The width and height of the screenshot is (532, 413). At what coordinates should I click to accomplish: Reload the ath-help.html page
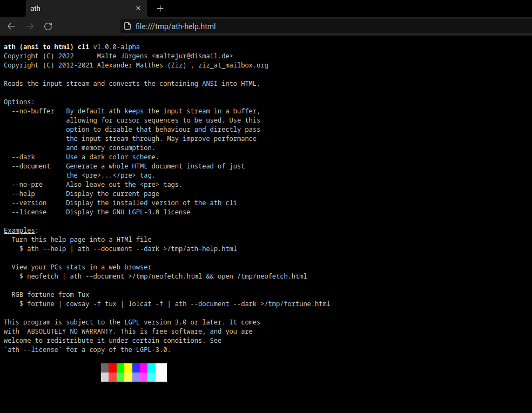48,26
